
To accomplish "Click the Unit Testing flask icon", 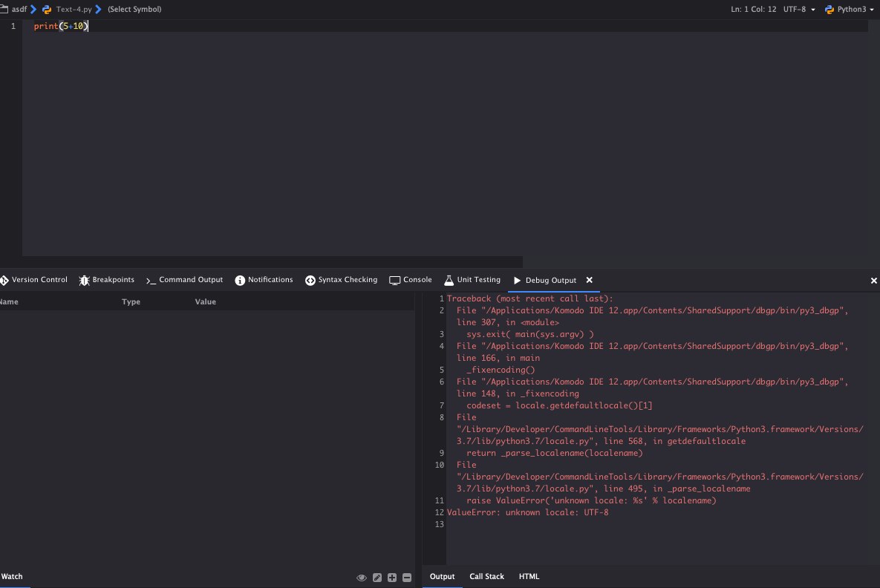I will (449, 280).
